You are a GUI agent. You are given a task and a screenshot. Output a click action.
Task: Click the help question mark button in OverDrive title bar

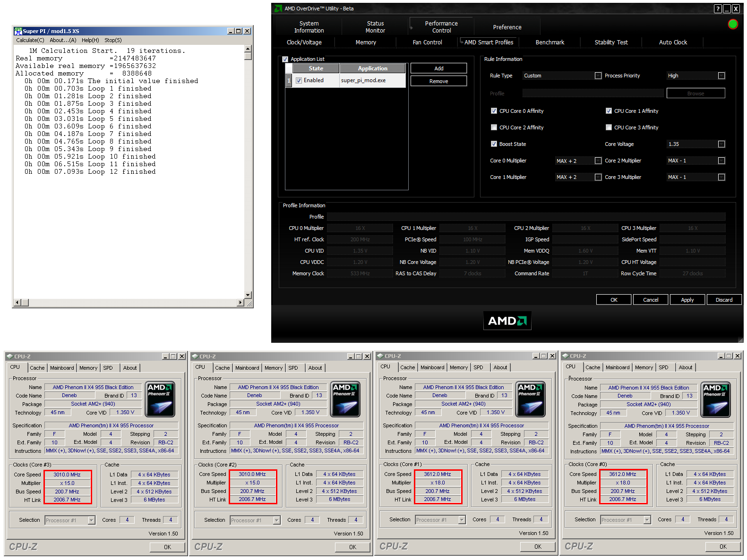click(x=718, y=8)
